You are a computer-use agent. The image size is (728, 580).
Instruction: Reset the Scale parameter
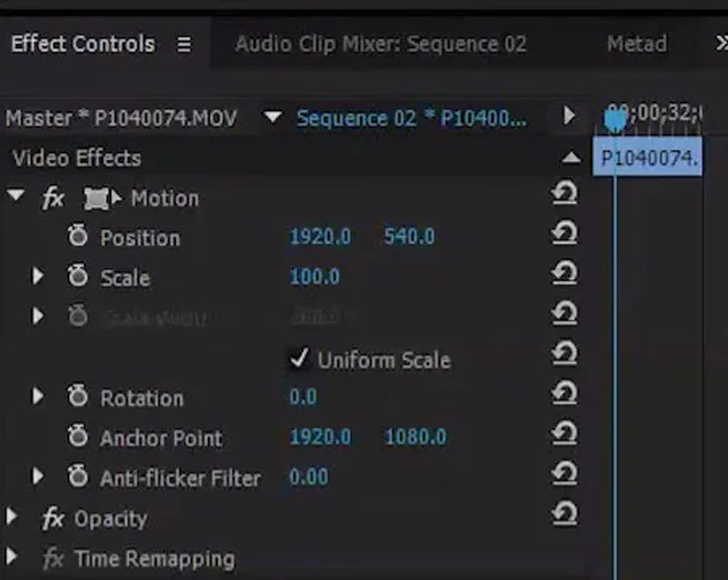pos(564,273)
